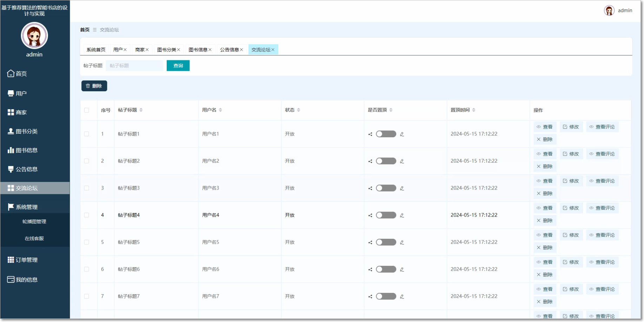Click the 商家 grid icon in the sidebar
This screenshot has height=322, width=644.
[11, 112]
